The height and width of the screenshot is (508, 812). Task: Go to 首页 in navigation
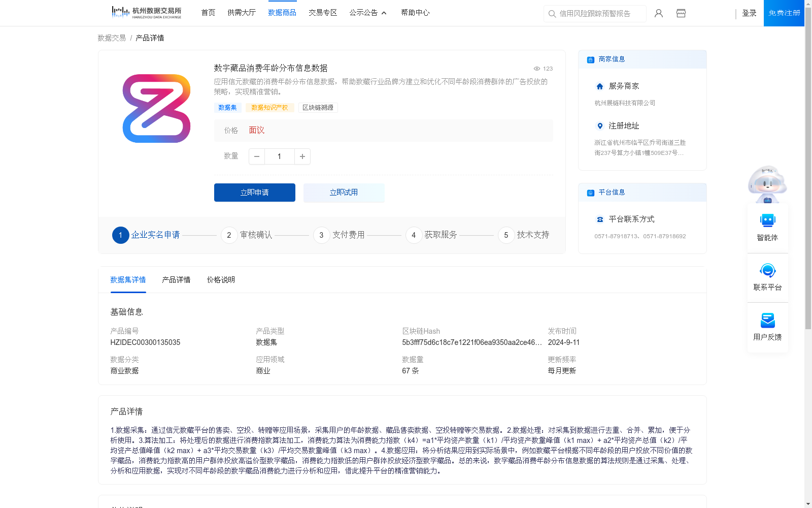click(208, 13)
